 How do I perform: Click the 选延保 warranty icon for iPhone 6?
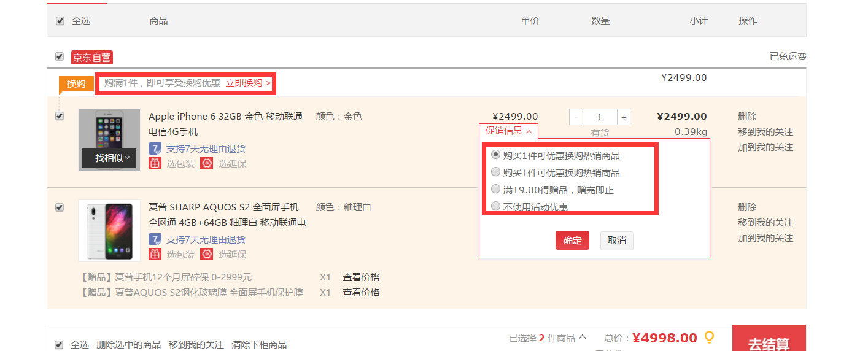(x=207, y=163)
